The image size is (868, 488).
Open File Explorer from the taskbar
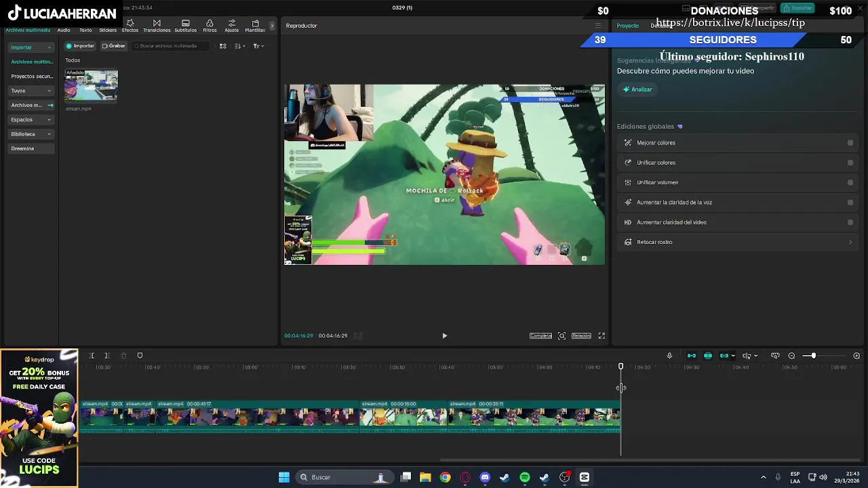coord(425,477)
